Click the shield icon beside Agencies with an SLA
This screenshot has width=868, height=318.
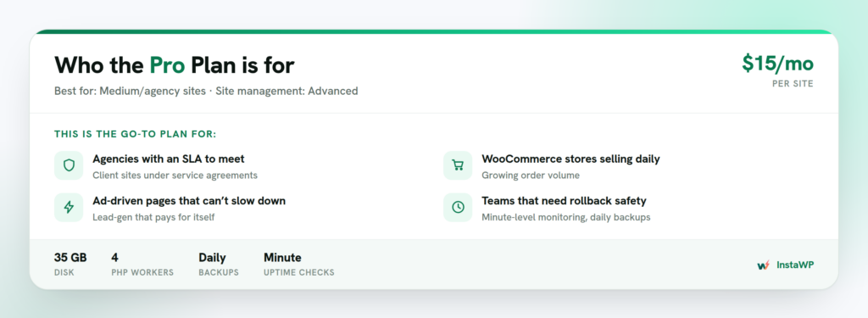click(69, 165)
